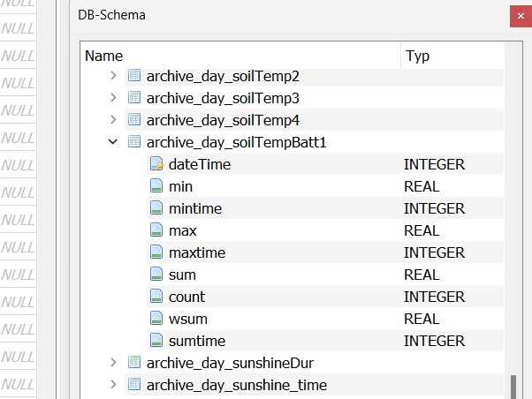The image size is (532, 399).
Task: Click the wsum column field icon
Action: (x=156, y=319)
